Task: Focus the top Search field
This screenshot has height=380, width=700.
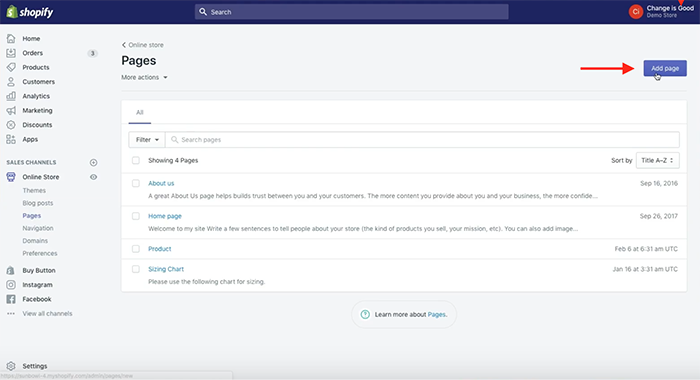Action: pos(351,12)
